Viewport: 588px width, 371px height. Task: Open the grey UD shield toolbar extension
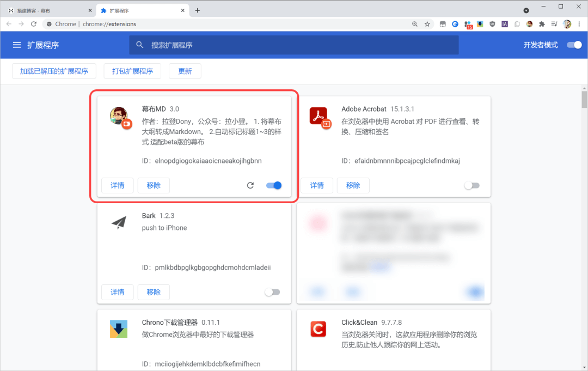[x=492, y=24]
